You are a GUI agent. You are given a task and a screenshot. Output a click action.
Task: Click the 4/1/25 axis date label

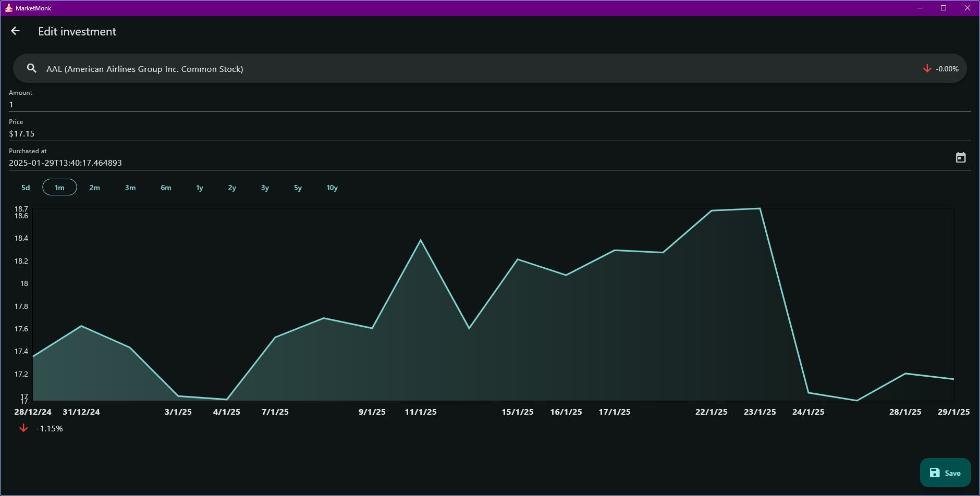[x=227, y=412]
